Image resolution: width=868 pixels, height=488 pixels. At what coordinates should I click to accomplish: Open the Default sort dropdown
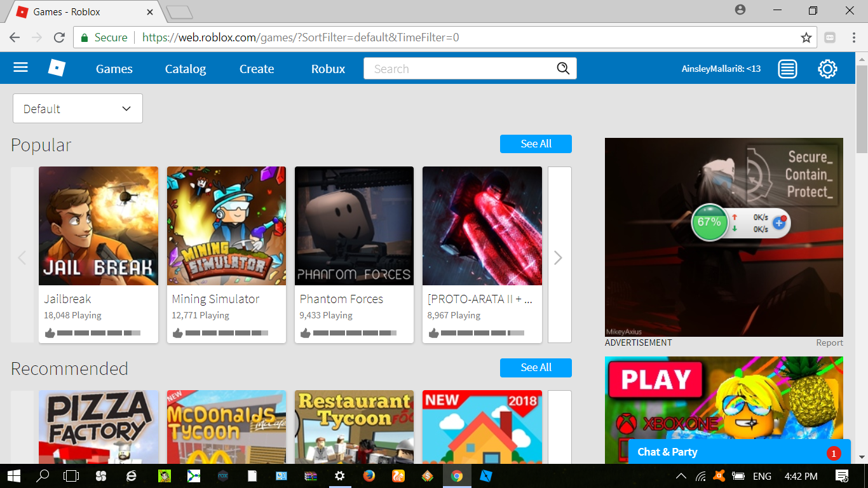tap(78, 109)
